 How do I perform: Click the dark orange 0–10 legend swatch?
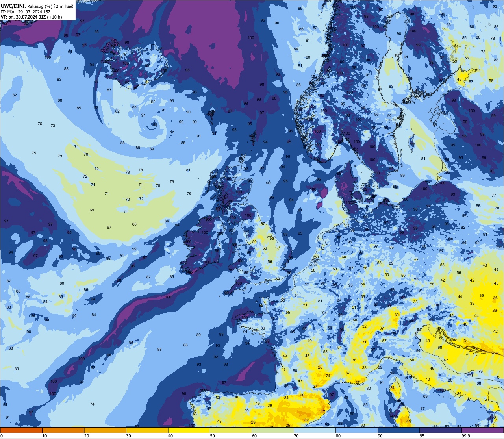click(x=21, y=430)
